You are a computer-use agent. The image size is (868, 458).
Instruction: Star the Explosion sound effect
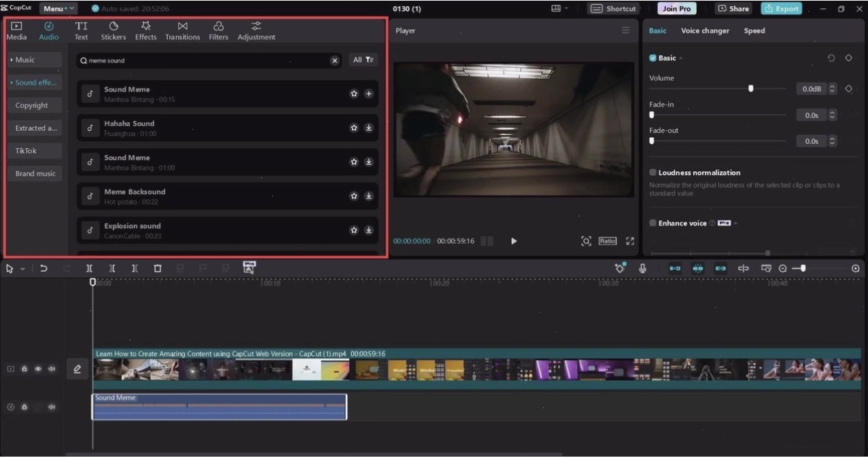click(354, 230)
